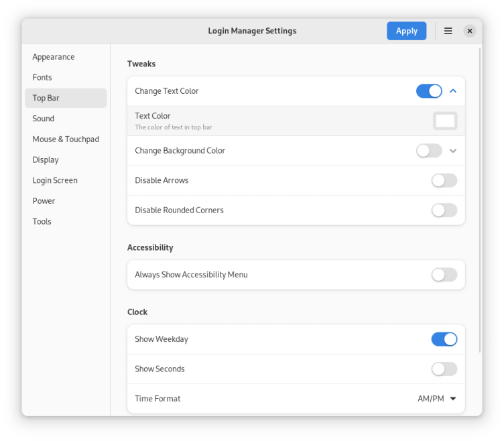
Task: Enable Show Seconds in clock
Action: click(444, 369)
